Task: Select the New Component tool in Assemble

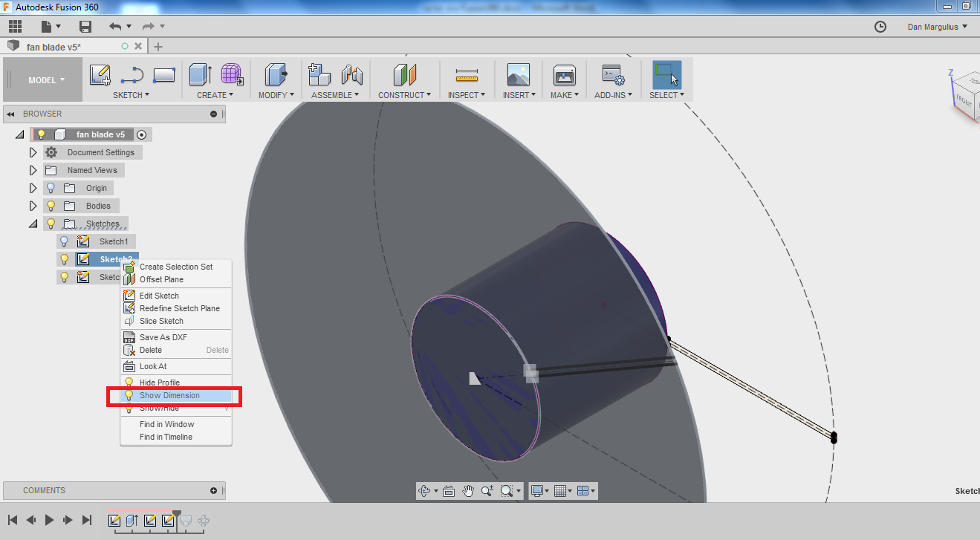Action: pos(319,75)
